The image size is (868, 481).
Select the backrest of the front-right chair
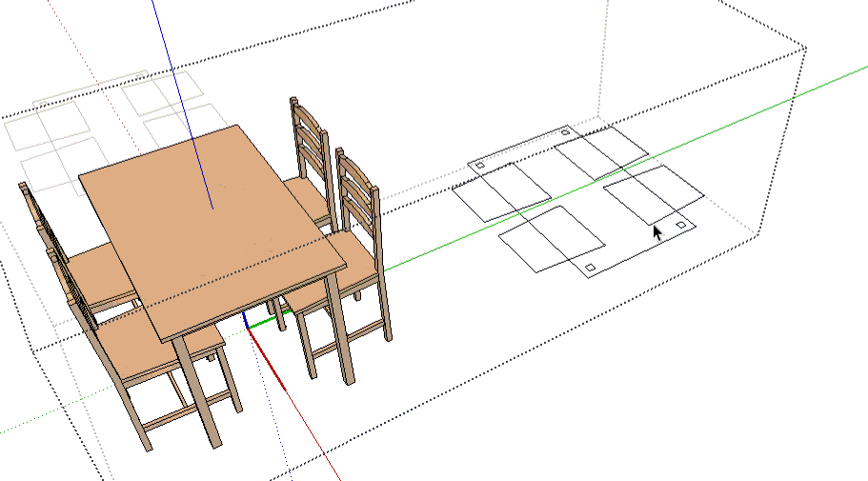[x=357, y=190]
